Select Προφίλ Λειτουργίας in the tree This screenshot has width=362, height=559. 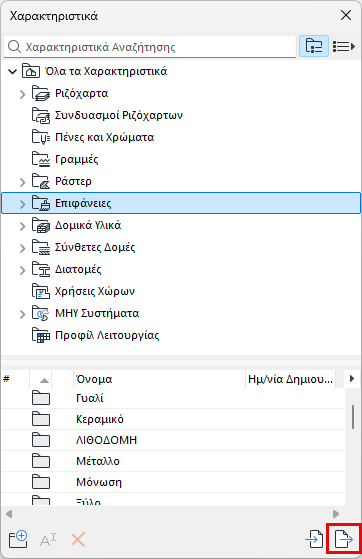point(107,335)
